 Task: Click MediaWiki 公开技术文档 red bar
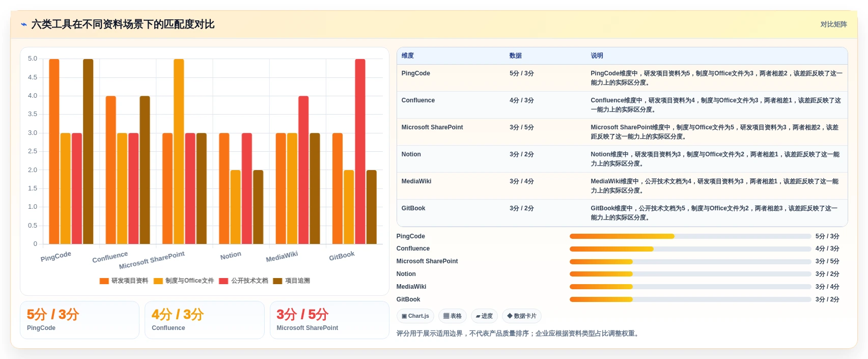[x=303, y=170]
